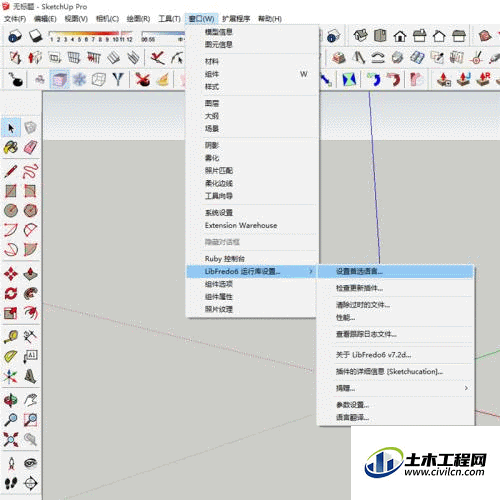
Task: Adjust the month shadow slider 1-12
Action: (x=91, y=36)
